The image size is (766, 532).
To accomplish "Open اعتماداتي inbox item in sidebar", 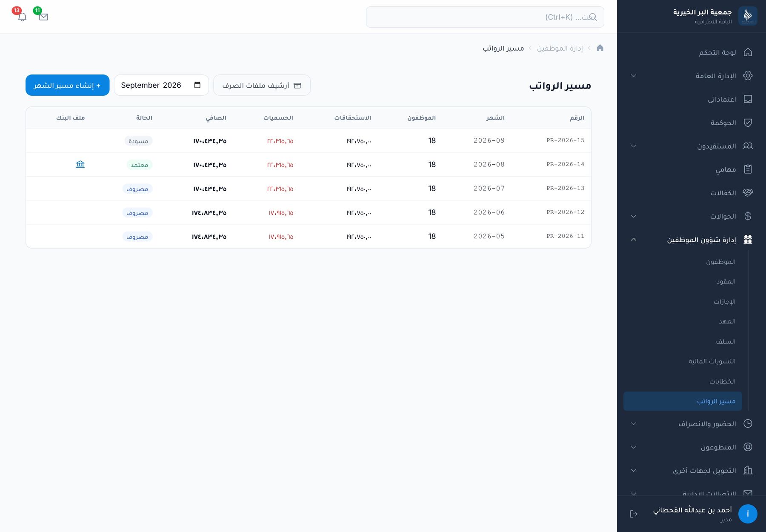I will click(x=683, y=99).
